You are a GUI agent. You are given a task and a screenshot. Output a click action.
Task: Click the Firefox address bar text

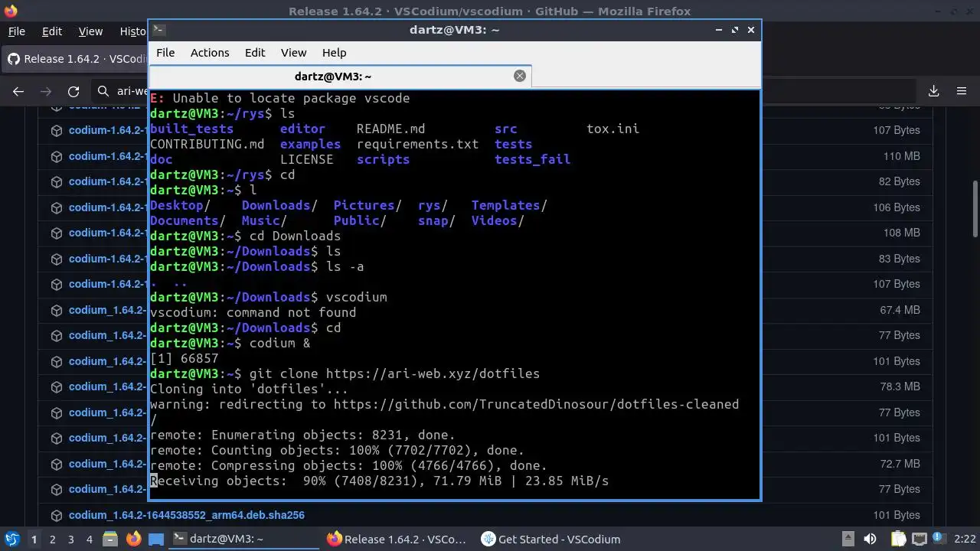coord(131,91)
